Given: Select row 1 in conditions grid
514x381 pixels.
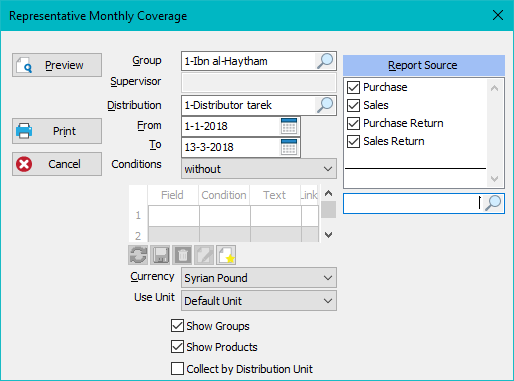Looking at the screenshot, I should (138, 216).
